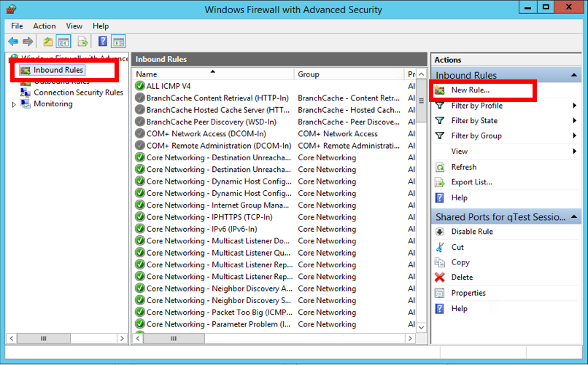This screenshot has width=588, height=365.
Task: Click the toolbar Export List icon
Action: [x=83, y=42]
